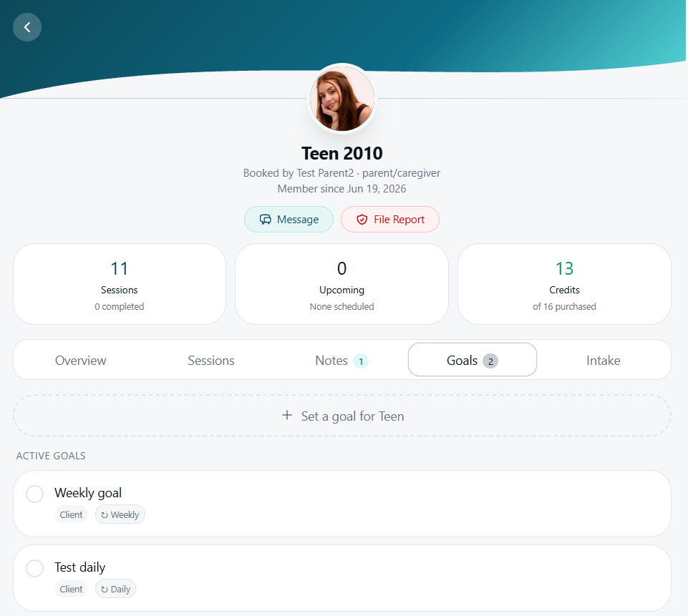Click Set a goal for Teen
Viewport: 688px width, 616px height.
pyautogui.click(x=342, y=415)
